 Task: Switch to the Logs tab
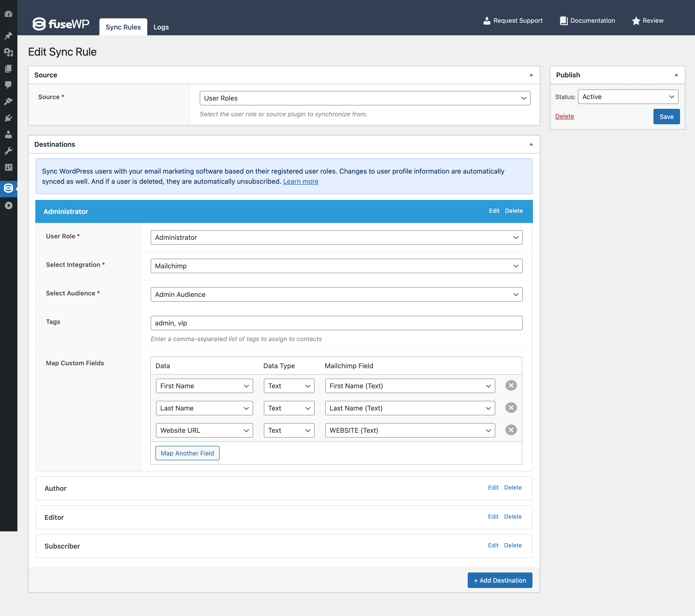[161, 27]
